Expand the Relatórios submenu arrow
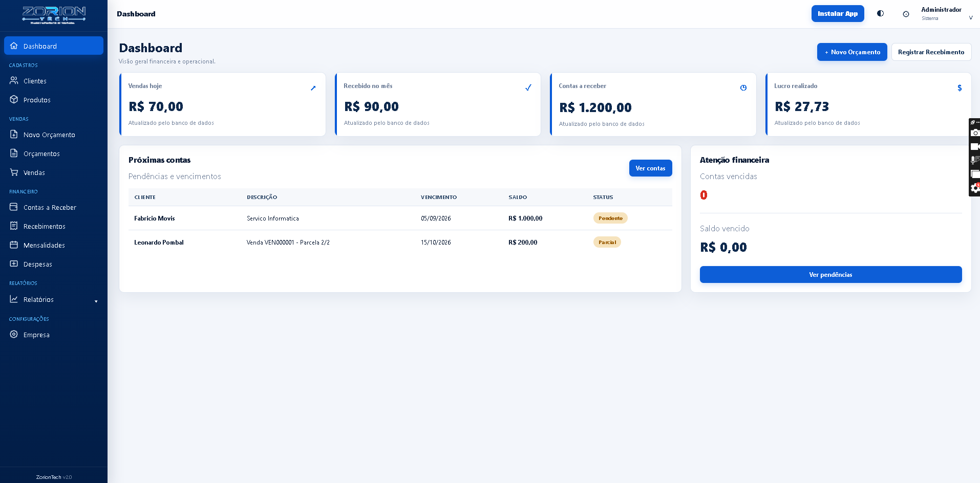The width and height of the screenshot is (980, 483). pyautogui.click(x=96, y=301)
